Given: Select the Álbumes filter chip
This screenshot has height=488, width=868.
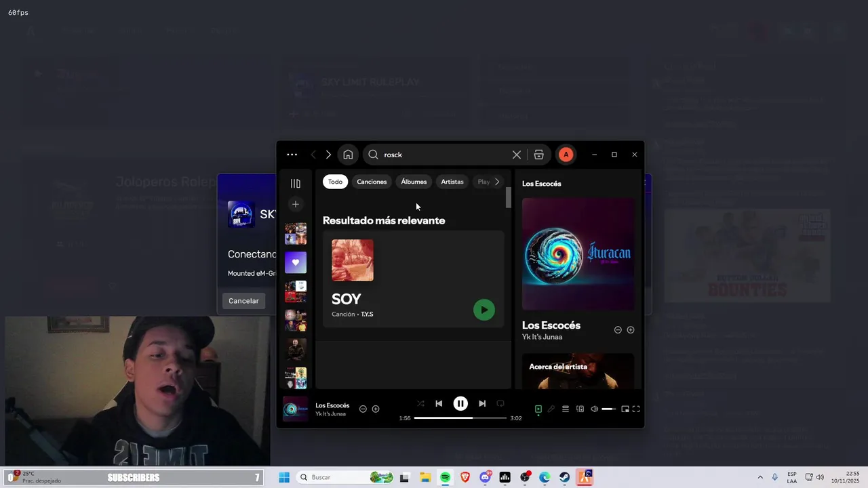Looking at the screenshot, I should click(x=414, y=182).
